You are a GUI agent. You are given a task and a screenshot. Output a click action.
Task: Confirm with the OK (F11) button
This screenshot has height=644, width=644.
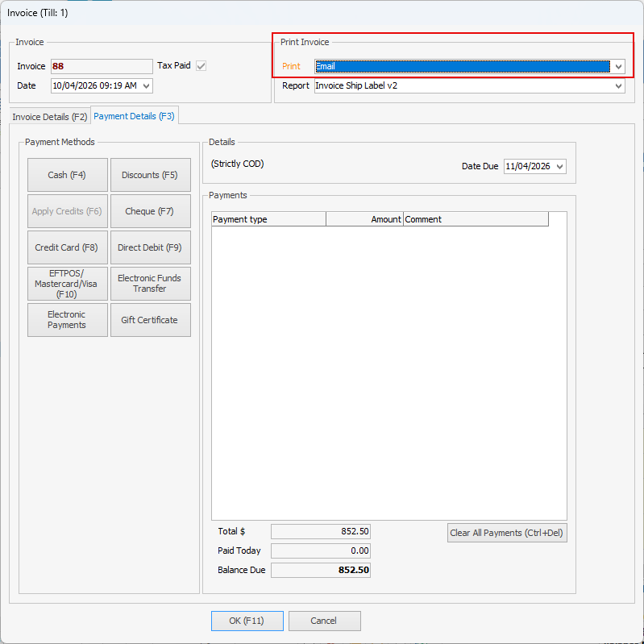coord(247,621)
